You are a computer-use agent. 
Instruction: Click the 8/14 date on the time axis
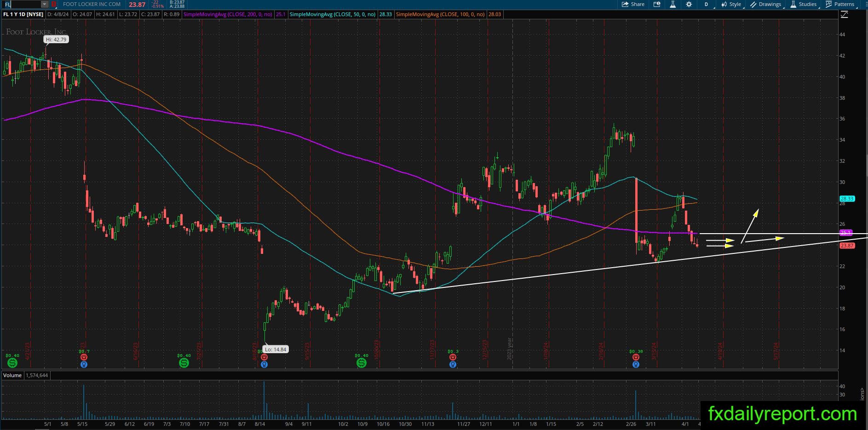pyautogui.click(x=260, y=424)
